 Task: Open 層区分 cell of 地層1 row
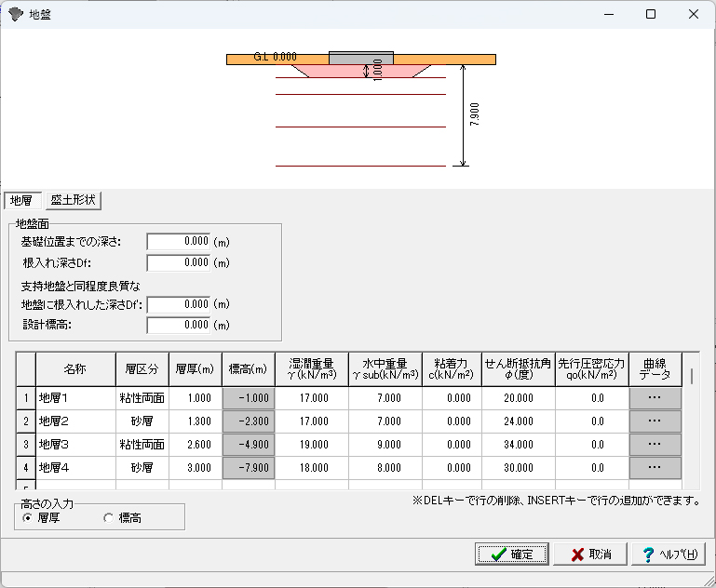[142, 398]
